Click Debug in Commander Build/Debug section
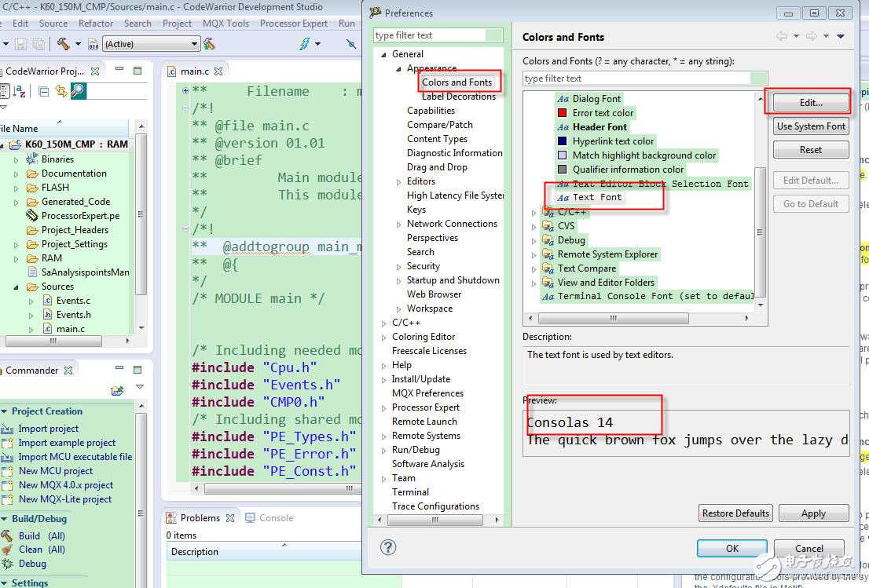 click(x=32, y=564)
